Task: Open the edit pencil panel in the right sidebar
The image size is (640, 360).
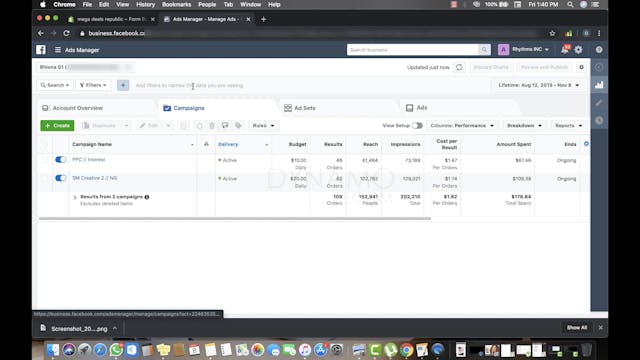Action: point(599,103)
